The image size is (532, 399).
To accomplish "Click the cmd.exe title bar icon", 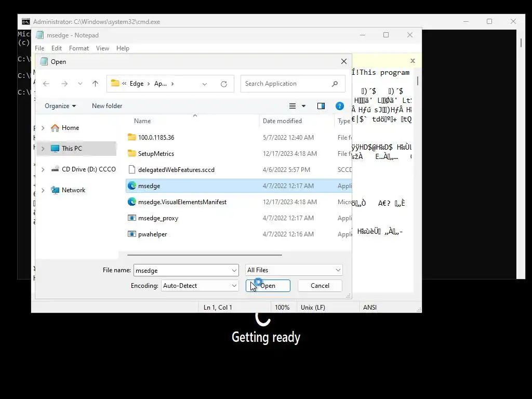I will (26, 22).
